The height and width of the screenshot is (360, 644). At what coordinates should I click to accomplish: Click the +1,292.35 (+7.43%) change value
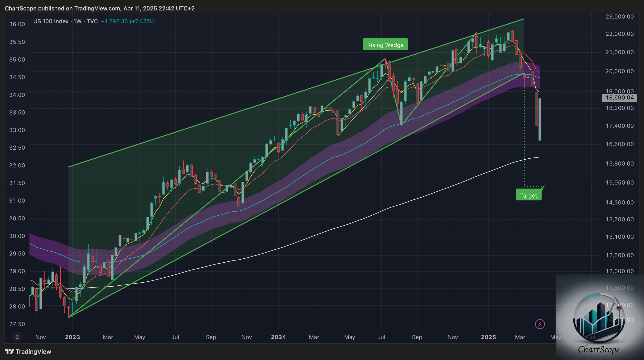pyautogui.click(x=127, y=21)
